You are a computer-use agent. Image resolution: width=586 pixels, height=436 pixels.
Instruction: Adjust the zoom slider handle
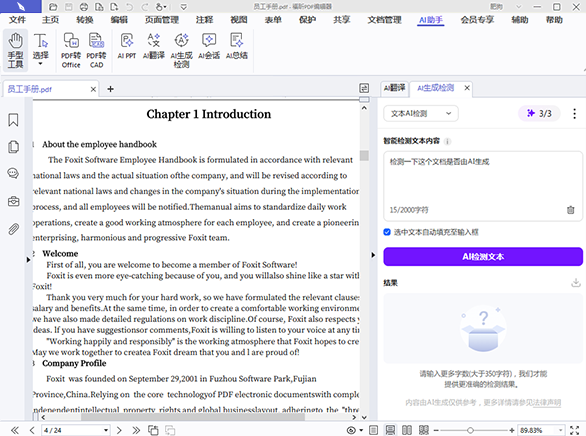point(470,430)
